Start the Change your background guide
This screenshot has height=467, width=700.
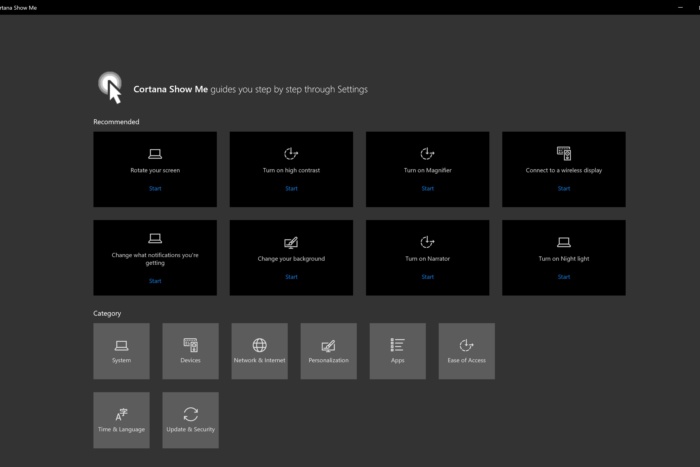coord(291,277)
